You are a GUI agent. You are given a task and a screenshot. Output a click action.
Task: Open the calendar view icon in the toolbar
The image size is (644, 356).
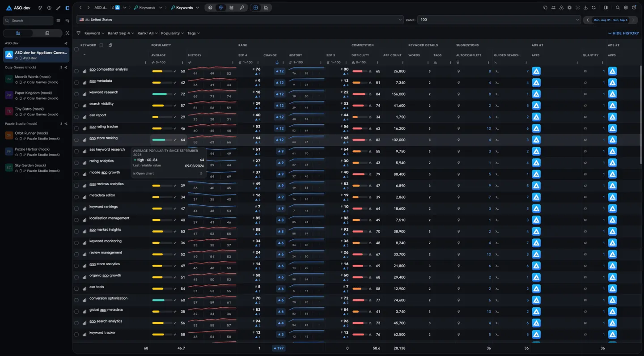231,8
